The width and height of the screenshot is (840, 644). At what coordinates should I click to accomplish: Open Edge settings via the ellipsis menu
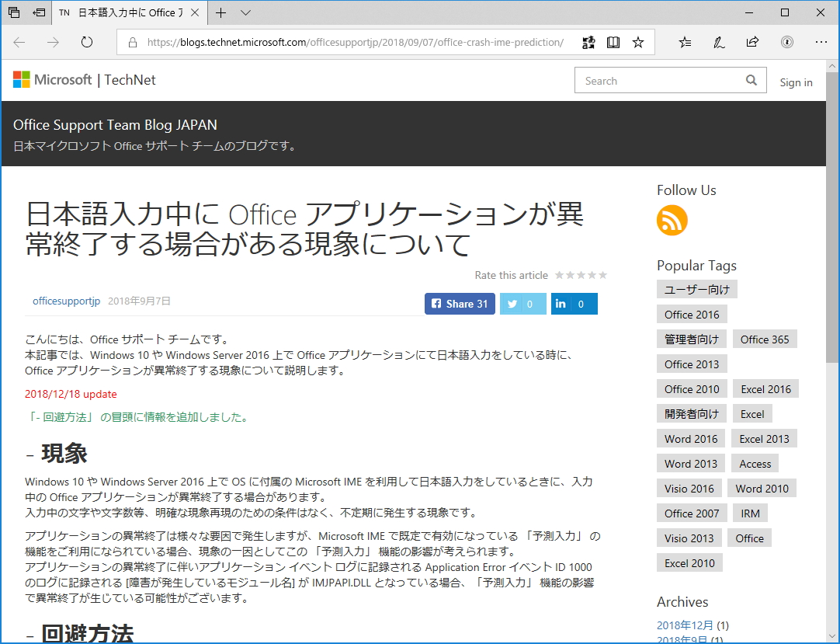pyautogui.click(x=821, y=42)
